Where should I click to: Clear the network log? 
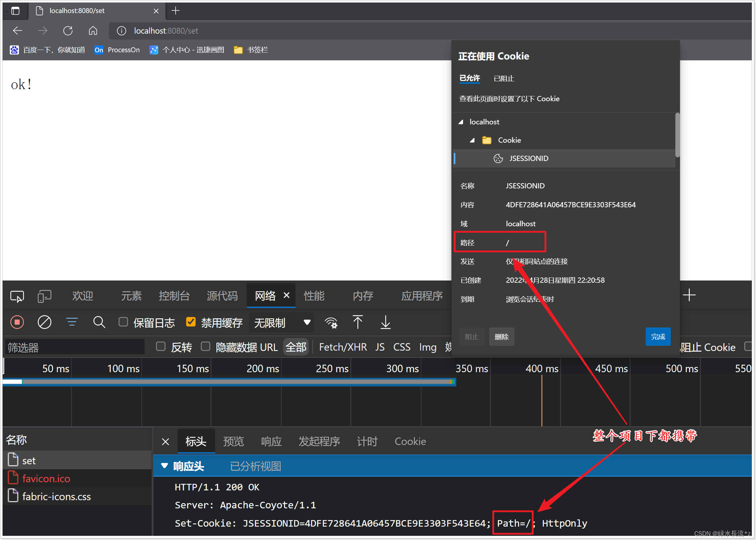[44, 322]
